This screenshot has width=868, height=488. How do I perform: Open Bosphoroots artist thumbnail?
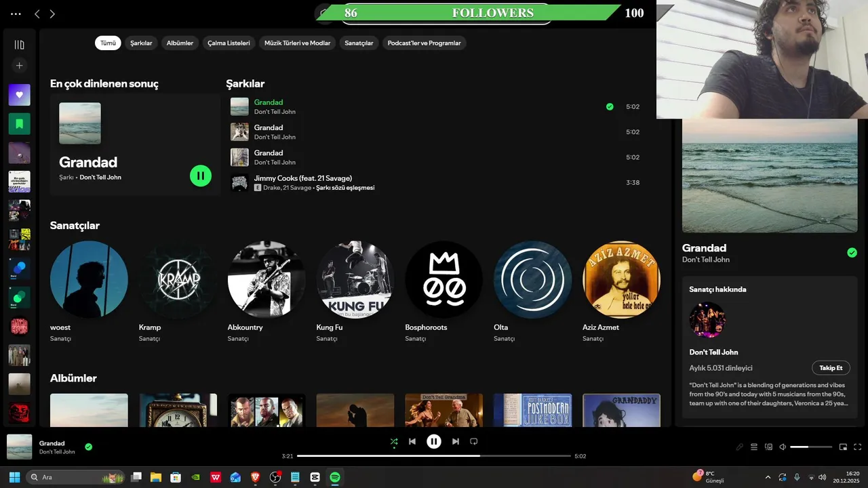coord(444,279)
